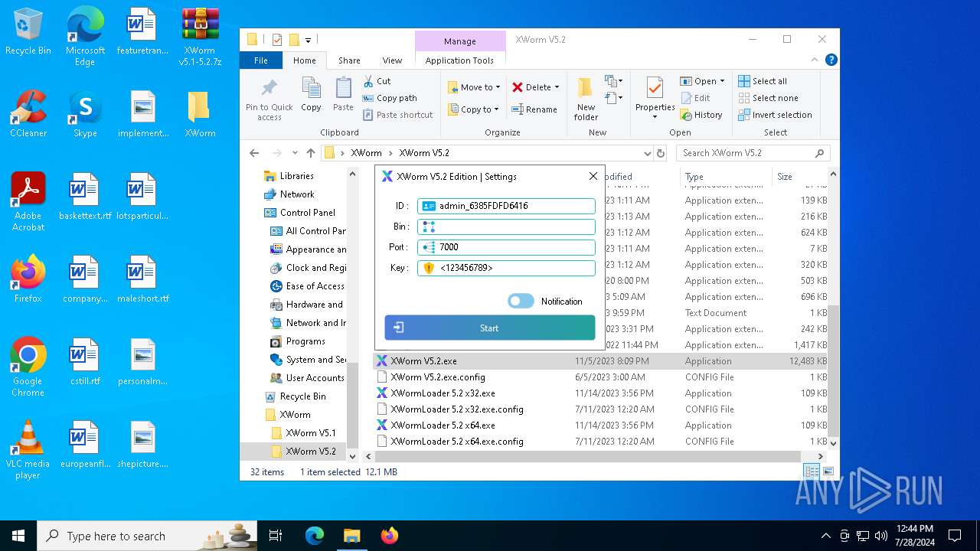The width and height of the screenshot is (980, 551).
Task: Click Invert selection in the ribbon
Action: pyautogui.click(x=775, y=115)
